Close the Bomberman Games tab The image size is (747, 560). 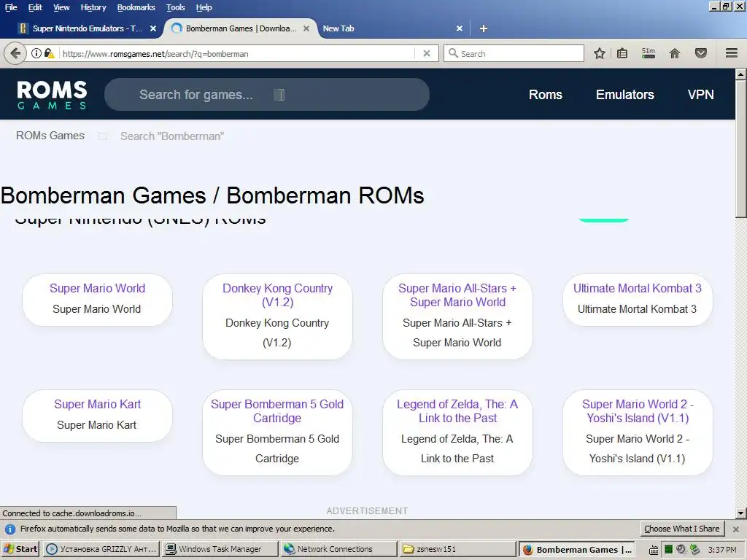306,28
